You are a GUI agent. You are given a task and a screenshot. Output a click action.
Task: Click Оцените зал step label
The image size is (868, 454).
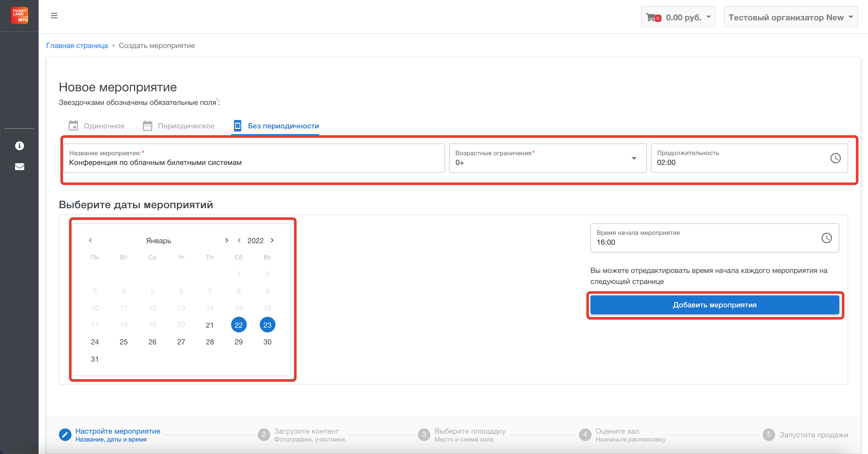click(x=617, y=431)
